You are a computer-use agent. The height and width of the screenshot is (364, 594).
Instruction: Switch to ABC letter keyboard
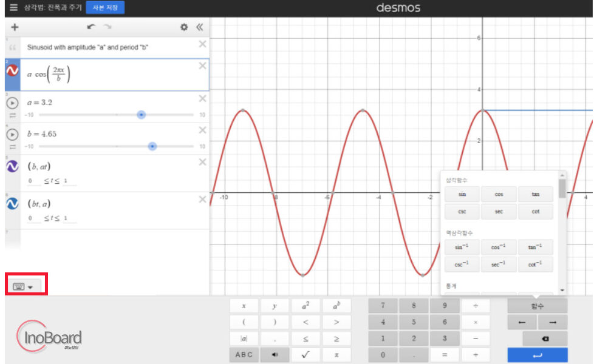coord(244,355)
